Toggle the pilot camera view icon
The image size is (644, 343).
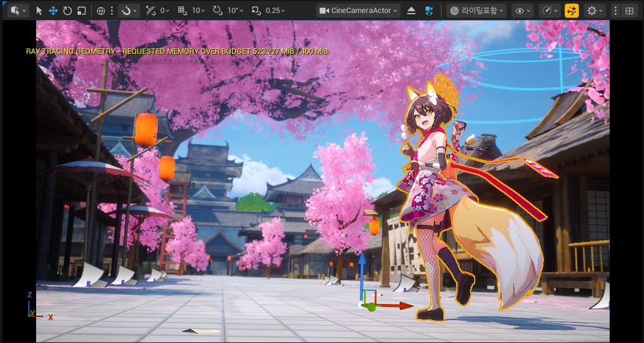[x=429, y=11]
